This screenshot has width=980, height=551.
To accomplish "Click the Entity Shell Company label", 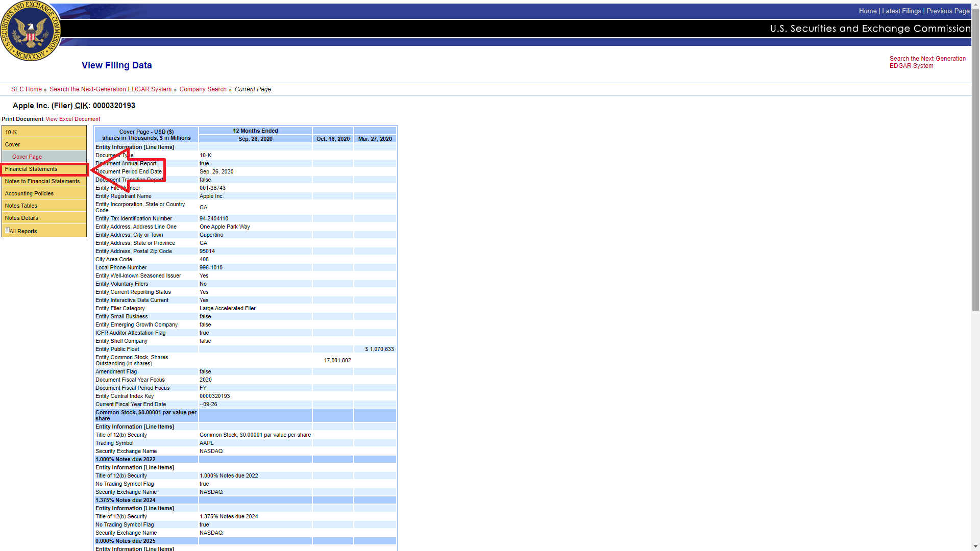I will point(121,341).
